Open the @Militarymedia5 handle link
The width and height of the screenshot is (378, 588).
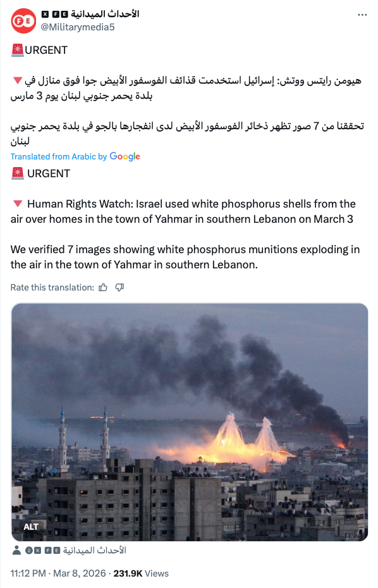point(78,27)
